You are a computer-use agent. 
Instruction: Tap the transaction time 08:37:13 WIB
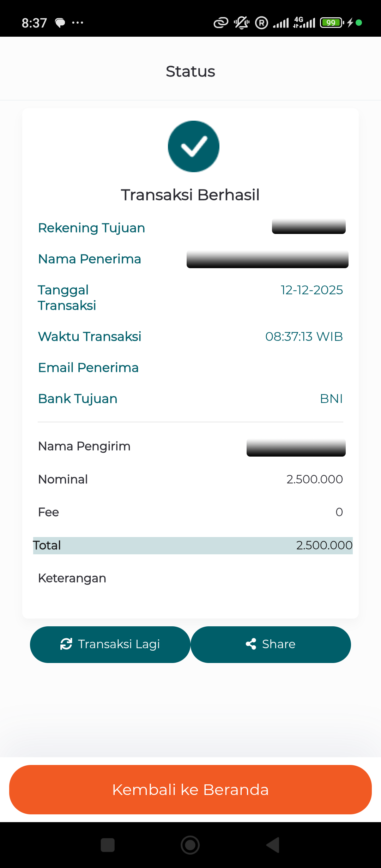304,337
